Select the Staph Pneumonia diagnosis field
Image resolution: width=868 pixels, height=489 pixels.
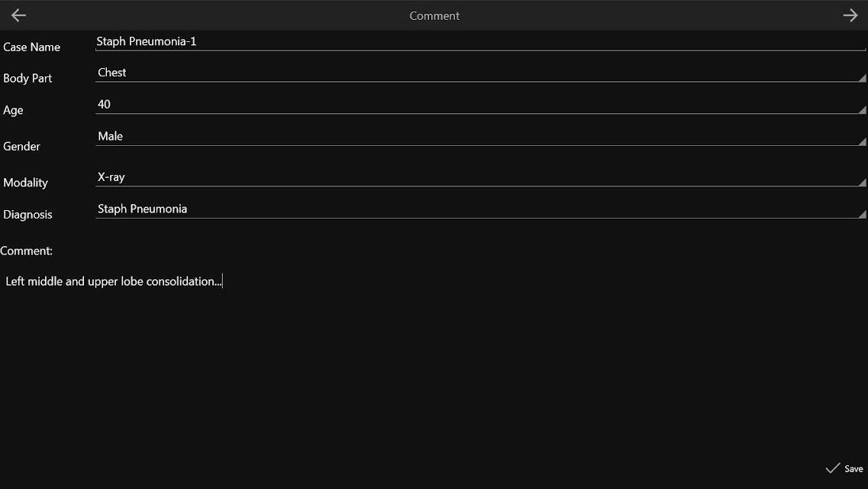coord(480,209)
